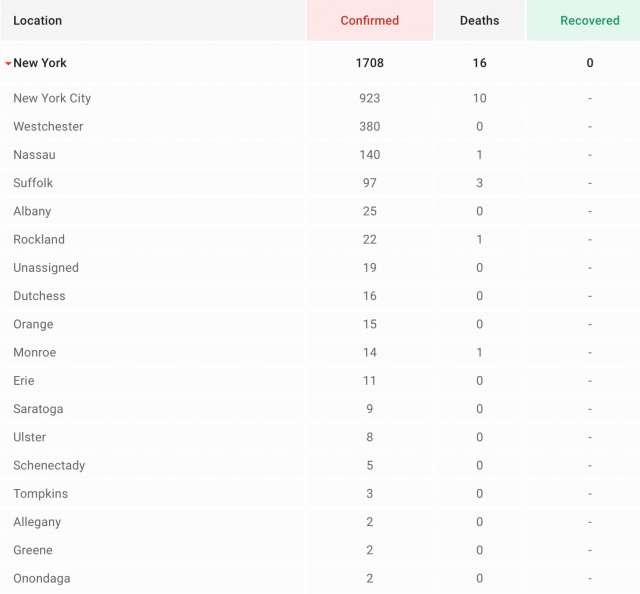Select the Westchester row
This screenshot has height=594, width=640.
[48, 127]
